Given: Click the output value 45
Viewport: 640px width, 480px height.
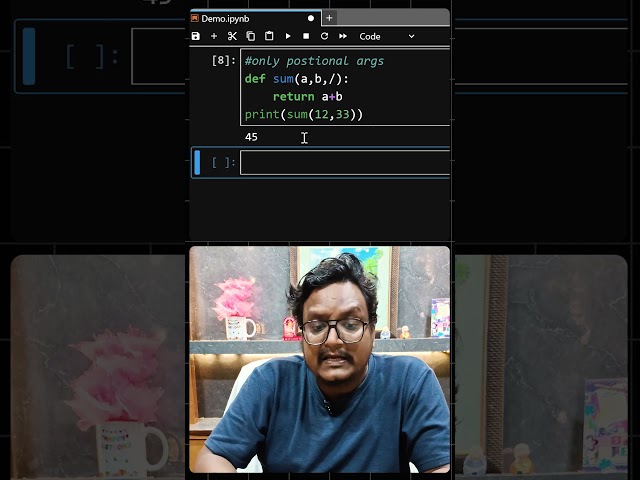Looking at the screenshot, I should click(251, 137).
